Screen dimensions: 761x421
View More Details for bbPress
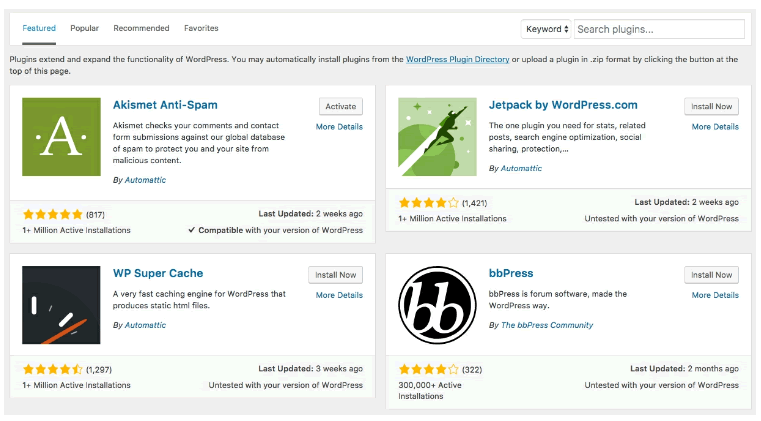point(715,295)
